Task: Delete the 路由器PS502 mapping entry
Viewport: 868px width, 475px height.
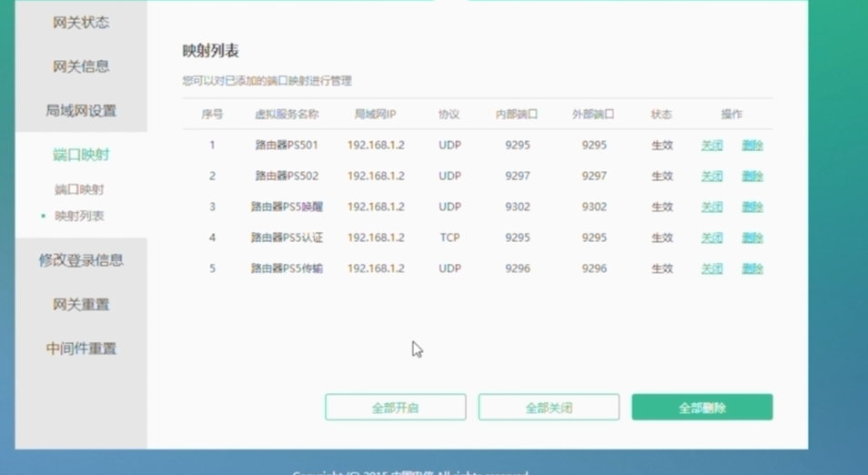Action: [x=752, y=177]
